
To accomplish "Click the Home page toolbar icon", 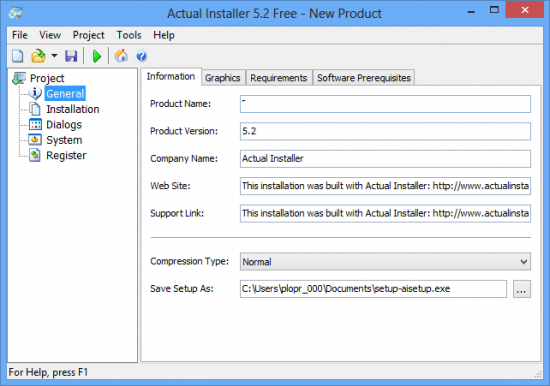I will tap(121, 56).
